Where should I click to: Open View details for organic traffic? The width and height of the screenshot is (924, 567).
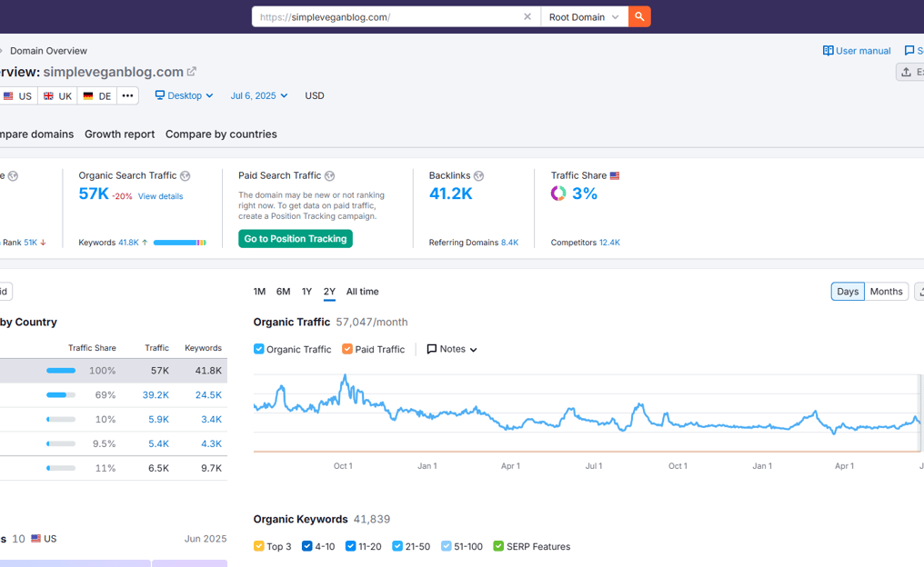pos(160,196)
